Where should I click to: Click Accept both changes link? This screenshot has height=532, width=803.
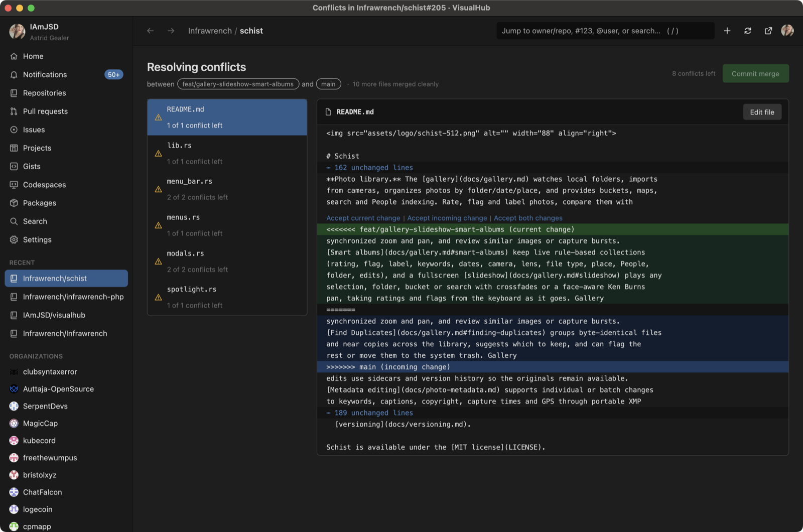(x=528, y=218)
